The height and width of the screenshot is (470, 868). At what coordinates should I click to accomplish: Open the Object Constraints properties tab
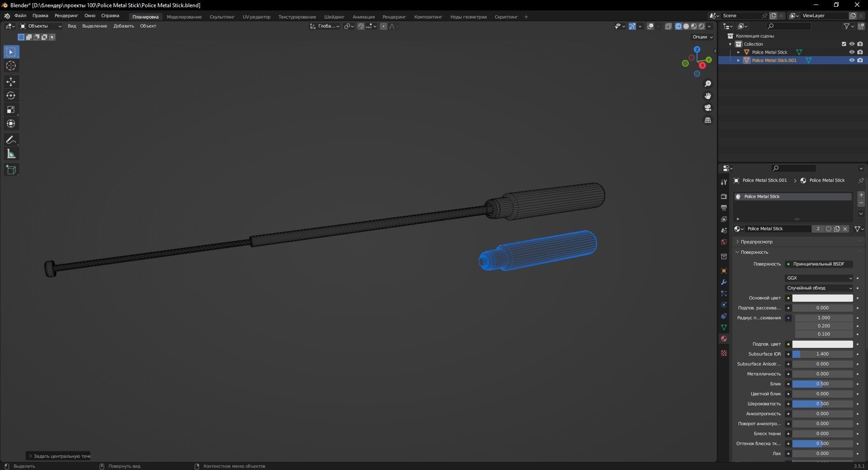click(x=724, y=316)
